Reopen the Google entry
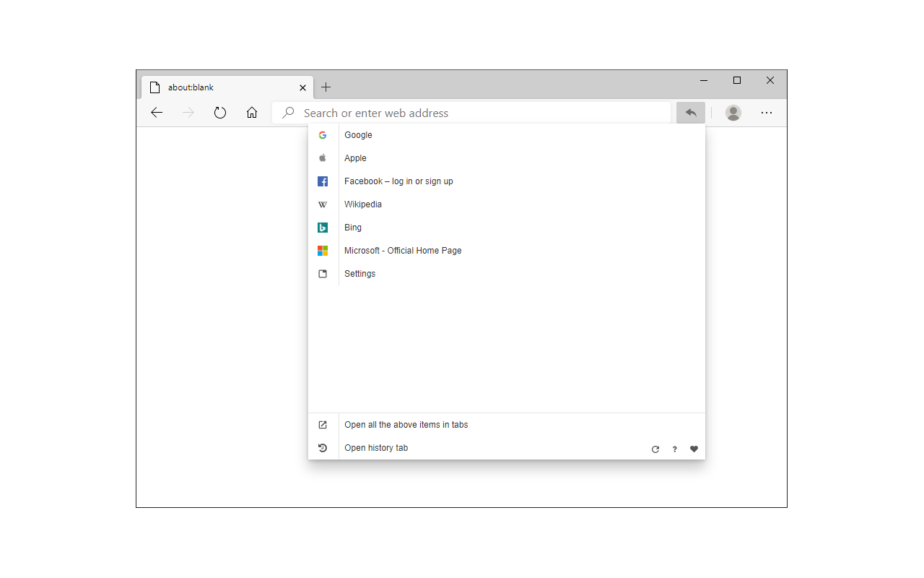This screenshot has height=578, width=924. (x=507, y=135)
